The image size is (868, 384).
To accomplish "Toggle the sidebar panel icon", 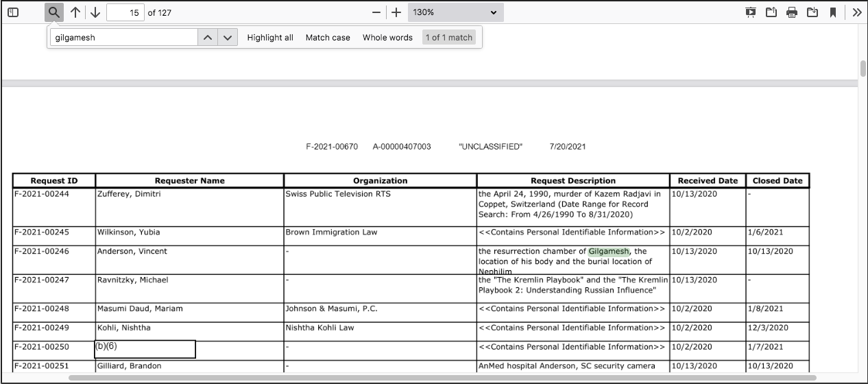I will click(x=13, y=12).
